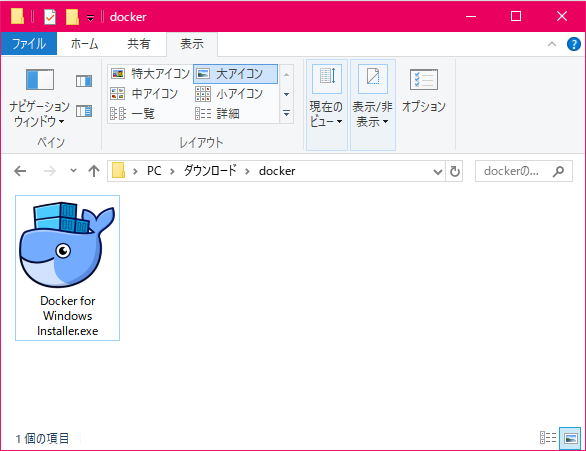Go back with the left arrow

click(20, 171)
